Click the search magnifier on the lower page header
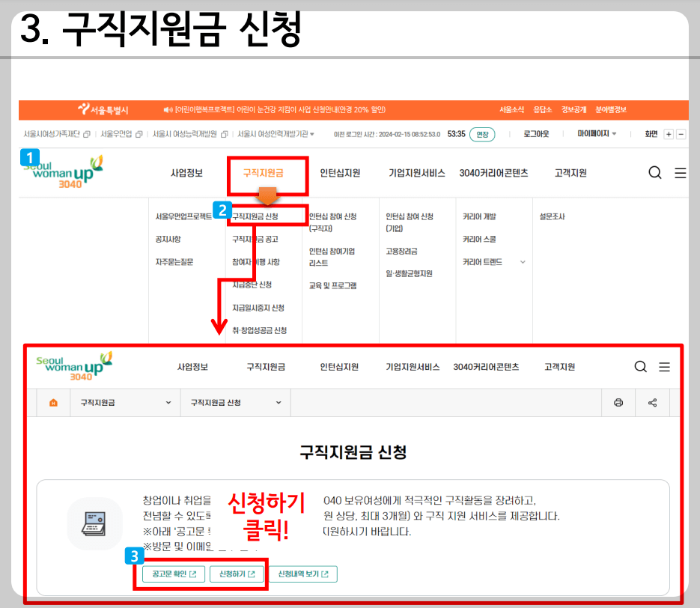Image resolution: width=700 pixels, height=608 pixels. click(640, 366)
